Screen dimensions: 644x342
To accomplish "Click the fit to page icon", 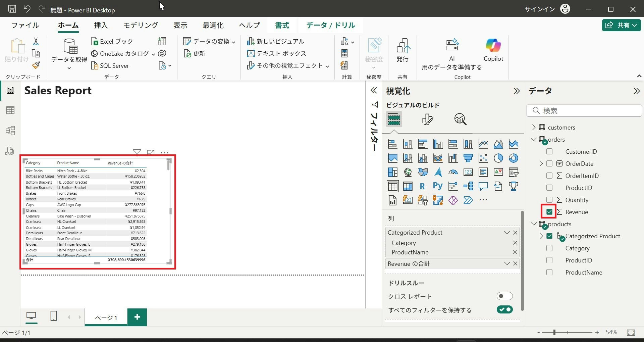I will pos(631,332).
